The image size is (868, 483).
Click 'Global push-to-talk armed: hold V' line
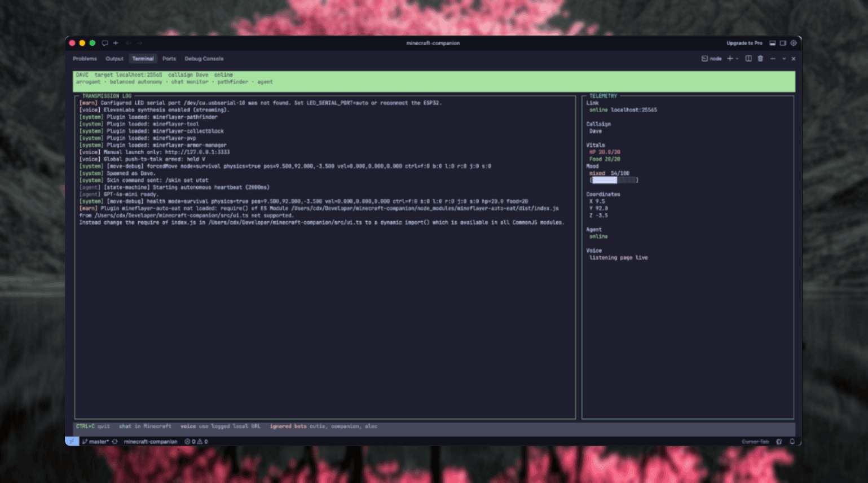142,159
